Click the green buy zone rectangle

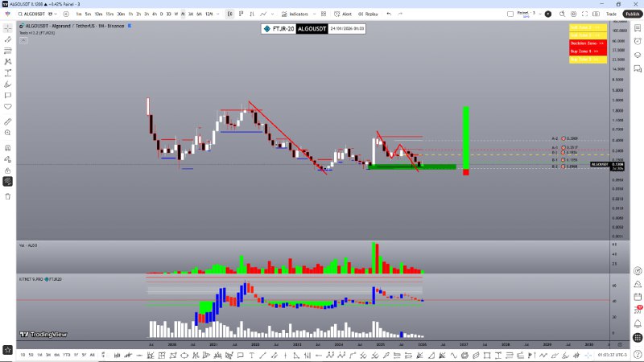pos(412,167)
